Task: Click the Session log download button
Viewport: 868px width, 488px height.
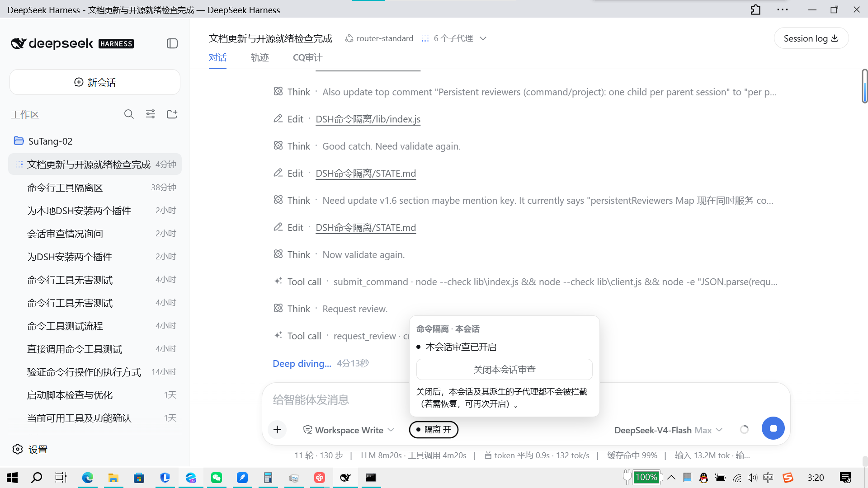Action: pos(811,38)
